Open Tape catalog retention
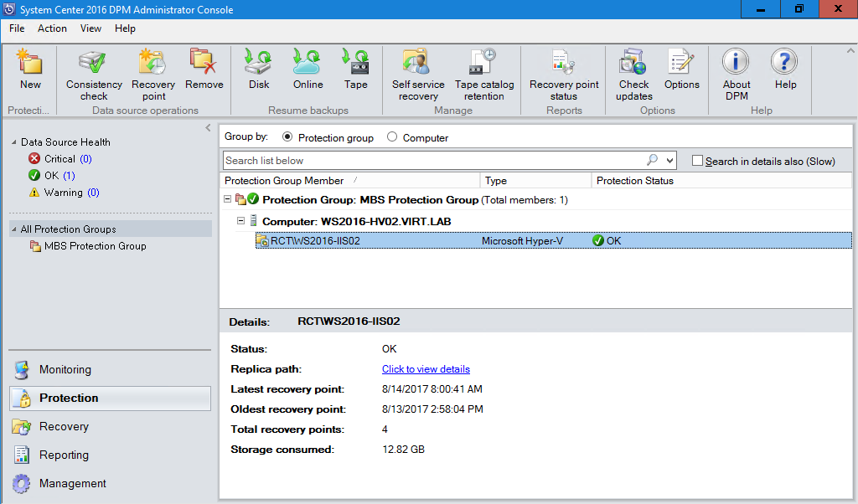 click(x=484, y=75)
